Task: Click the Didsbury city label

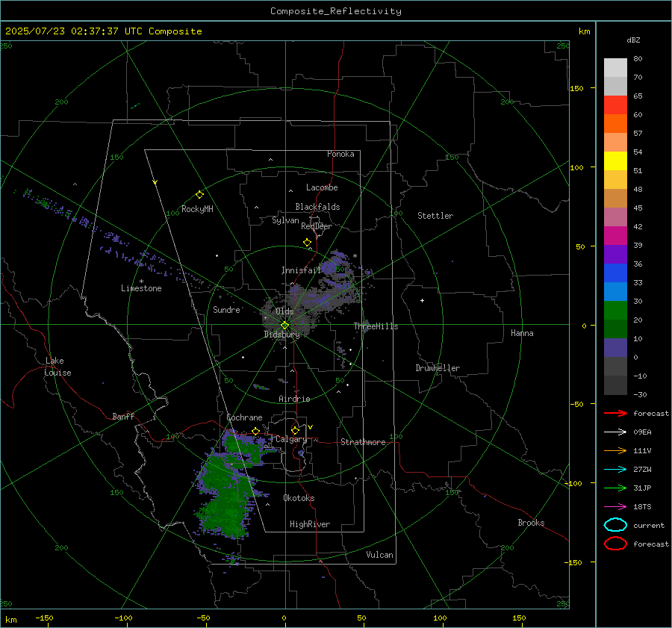Action: coord(282,335)
